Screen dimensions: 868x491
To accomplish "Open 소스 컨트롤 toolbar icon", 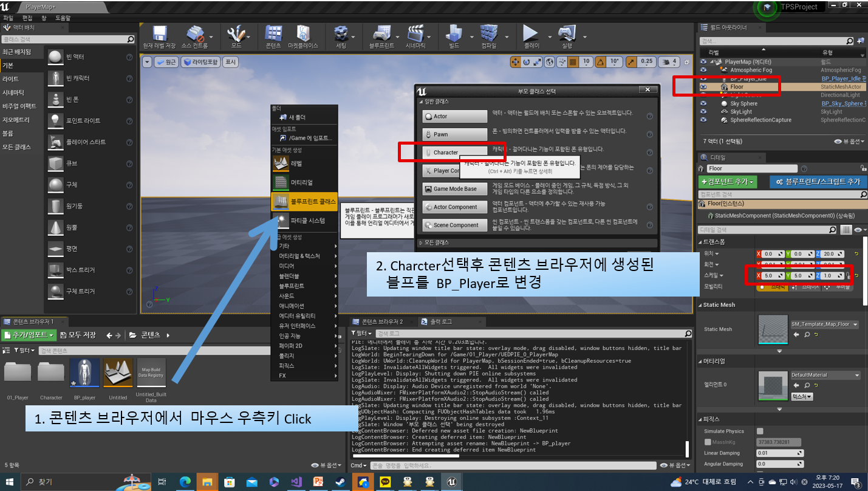I will pos(194,34).
